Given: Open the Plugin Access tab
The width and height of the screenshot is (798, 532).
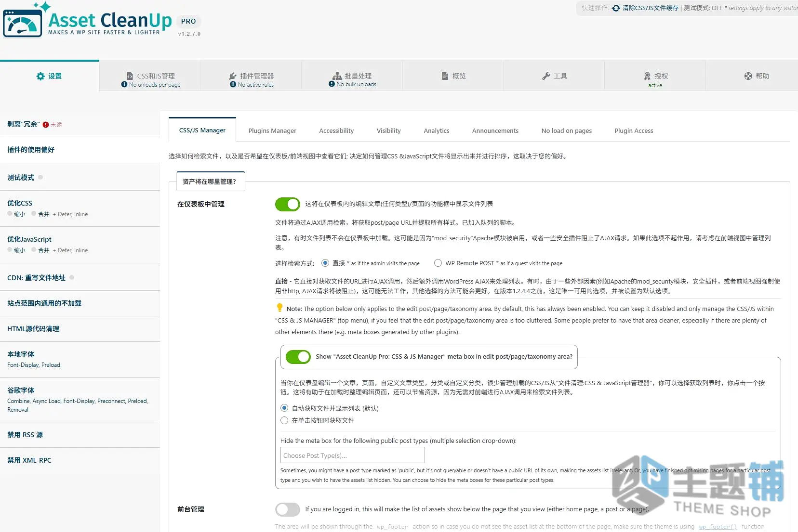Looking at the screenshot, I should coord(634,131).
